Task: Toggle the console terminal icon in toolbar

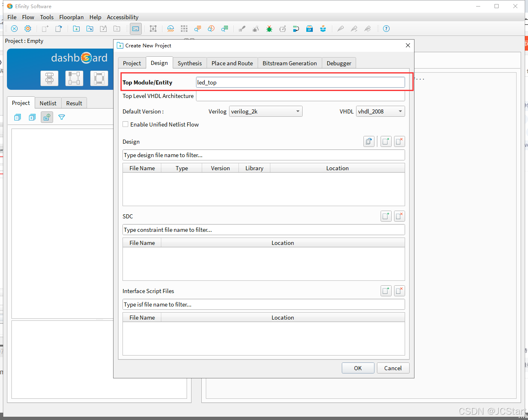Action: point(136,29)
